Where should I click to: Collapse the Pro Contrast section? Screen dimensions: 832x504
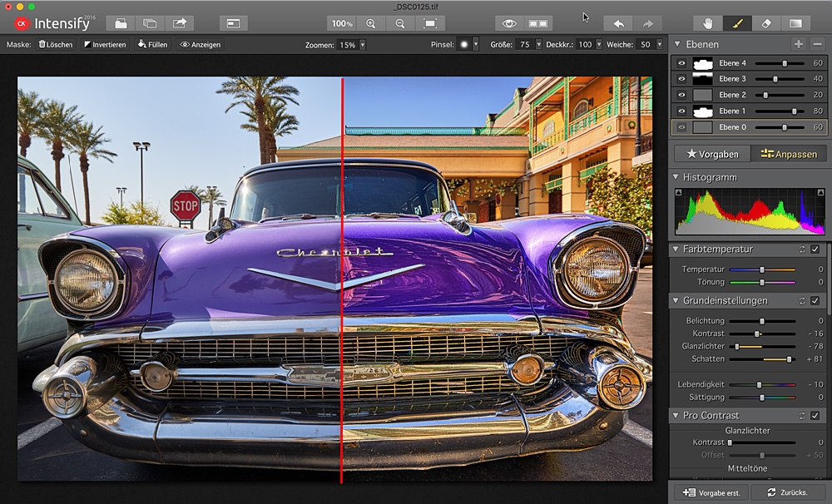(676, 415)
